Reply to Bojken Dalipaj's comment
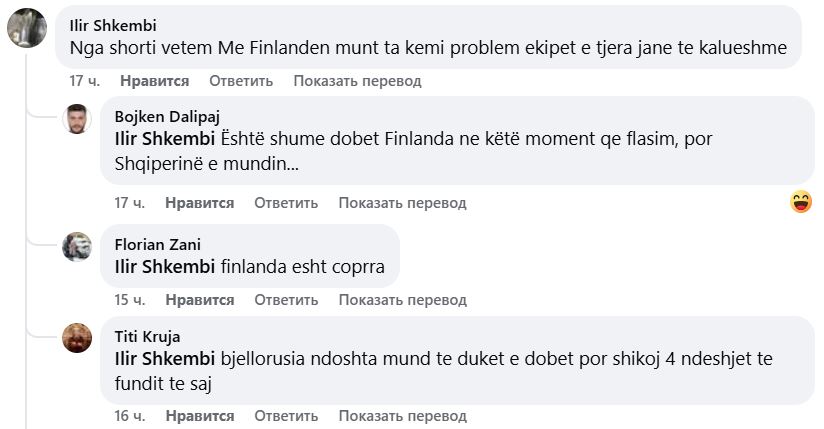This screenshot has width=824, height=429. click(x=286, y=203)
